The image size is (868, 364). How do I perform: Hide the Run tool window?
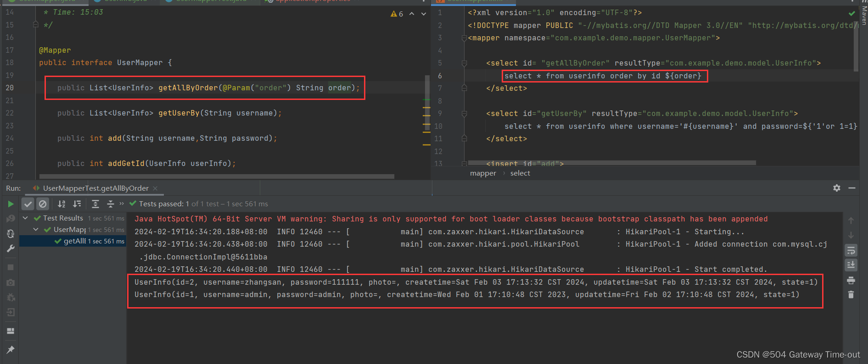tap(852, 188)
